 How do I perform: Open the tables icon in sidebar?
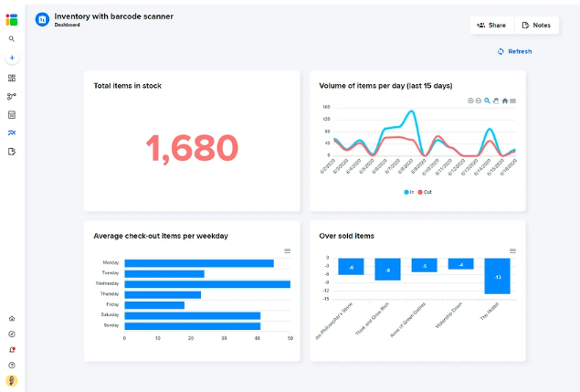point(12,115)
